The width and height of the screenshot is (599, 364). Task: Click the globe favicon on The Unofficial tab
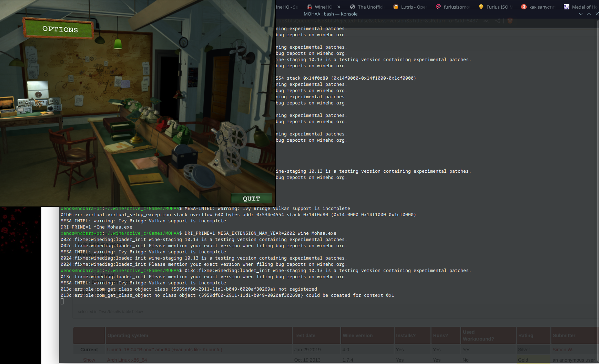point(353,7)
